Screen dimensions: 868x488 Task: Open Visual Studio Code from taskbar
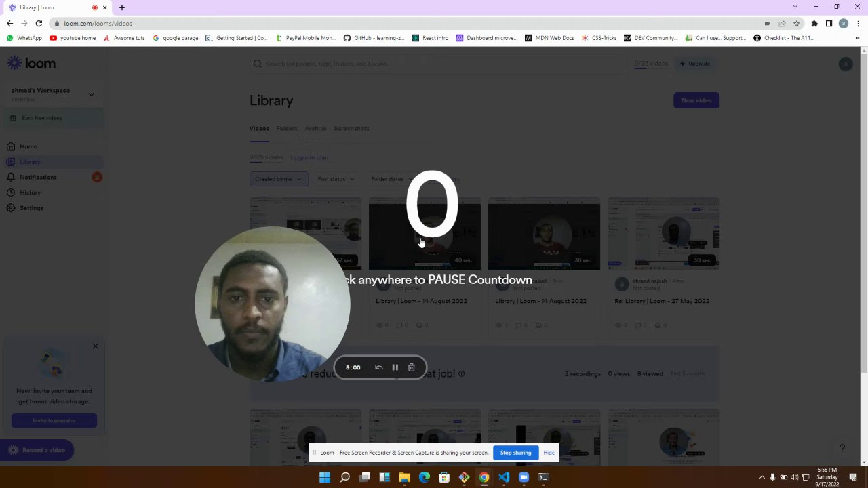(504, 477)
